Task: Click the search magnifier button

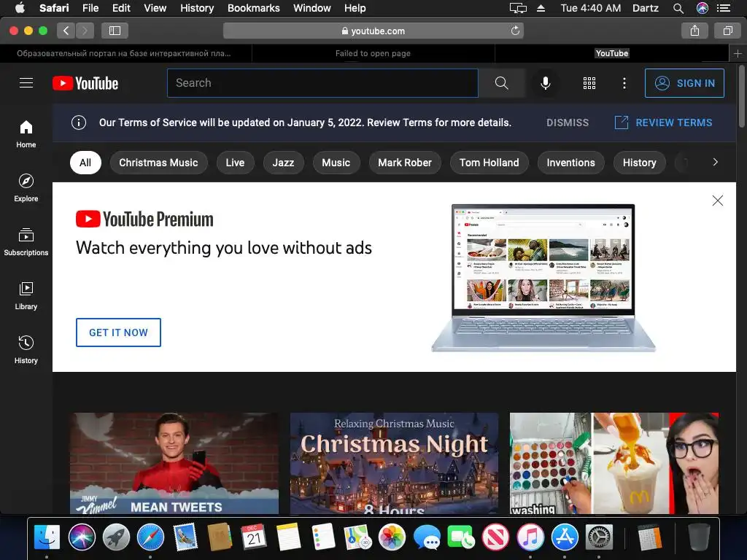Action: pyautogui.click(x=501, y=83)
